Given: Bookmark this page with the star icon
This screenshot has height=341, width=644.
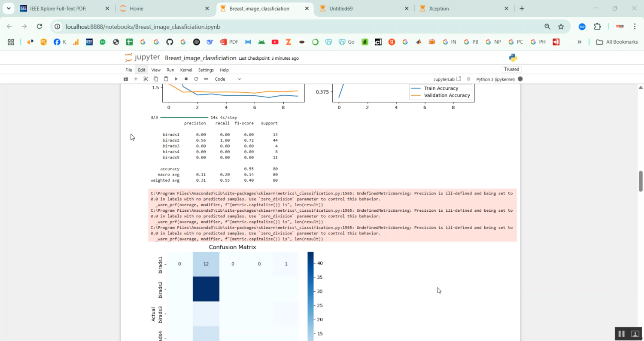Looking at the screenshot, I should pos(561,27).
